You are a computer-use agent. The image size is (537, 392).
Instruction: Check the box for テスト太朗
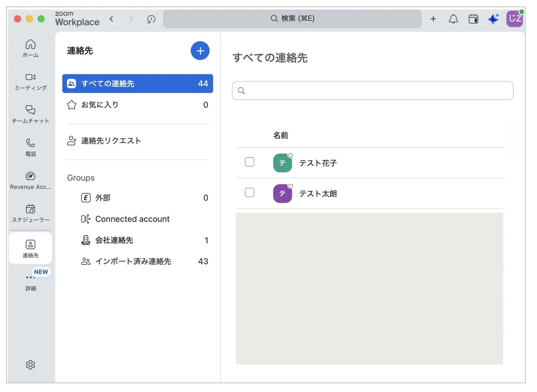249,192
